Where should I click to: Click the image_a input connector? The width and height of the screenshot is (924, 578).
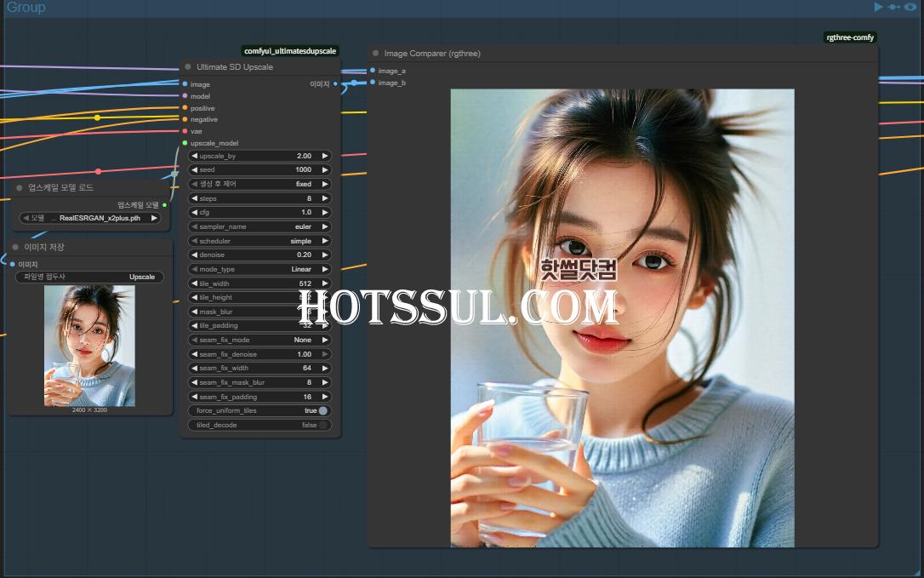pyautogui.click(x=373, y=71)
